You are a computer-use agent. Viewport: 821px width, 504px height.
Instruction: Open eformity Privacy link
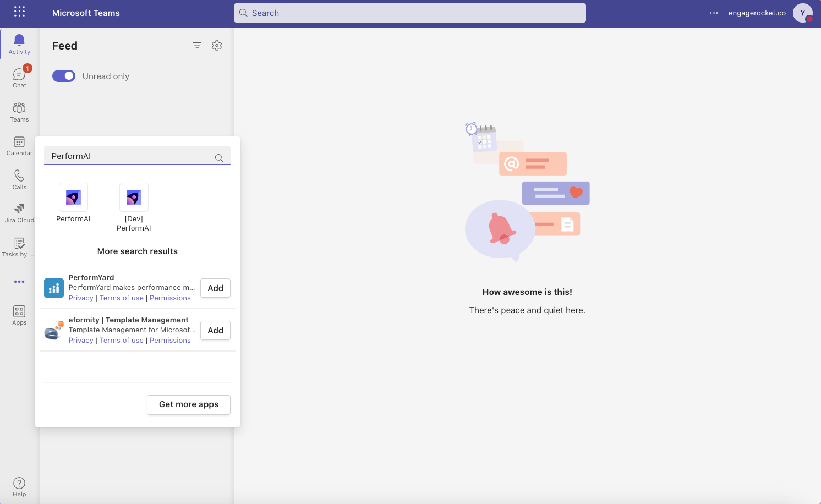(x=81, y=340)
